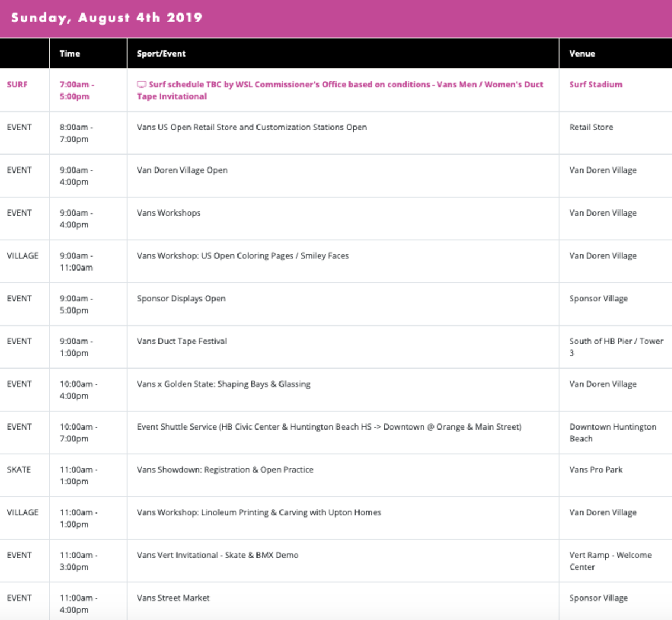Select the Vans Duct Tape Festival event text
This screenshot has width=672, height=620.
(182, 341)
